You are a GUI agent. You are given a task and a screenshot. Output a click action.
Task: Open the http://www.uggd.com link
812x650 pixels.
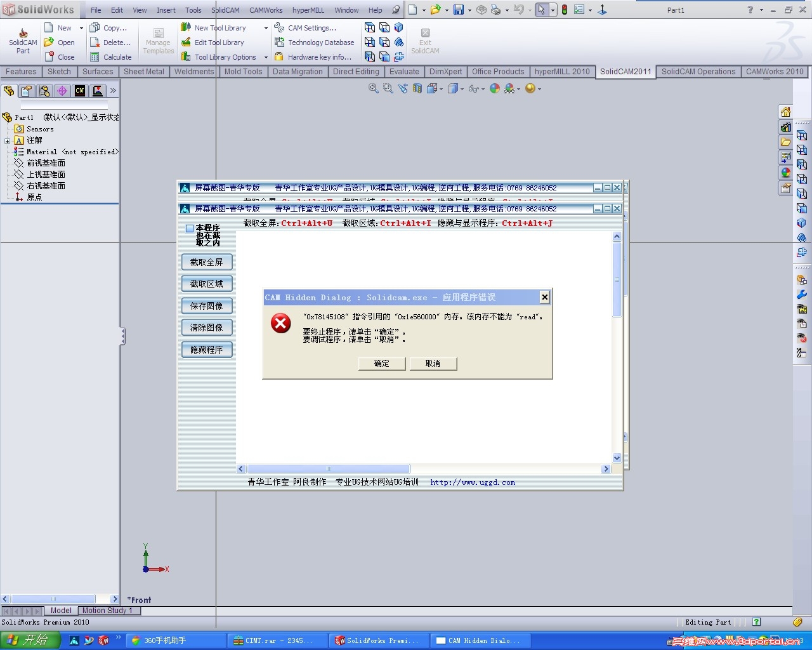click(x=473, y=482)
